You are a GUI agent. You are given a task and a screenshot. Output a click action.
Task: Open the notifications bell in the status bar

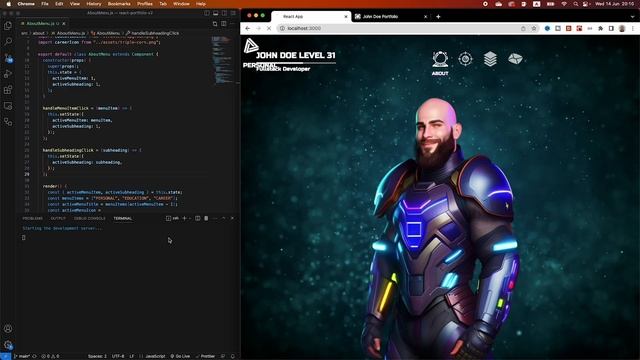tap(233, 356)
